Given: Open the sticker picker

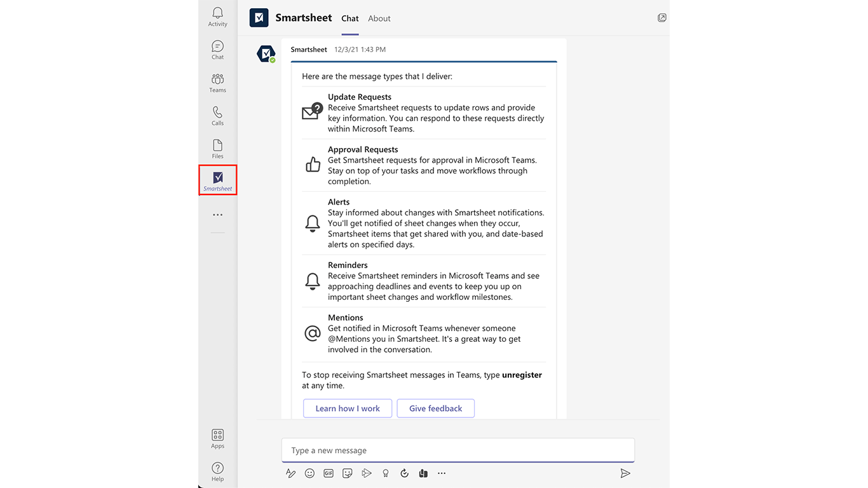Looking at the screenshot, I should (x=347, y=473).
